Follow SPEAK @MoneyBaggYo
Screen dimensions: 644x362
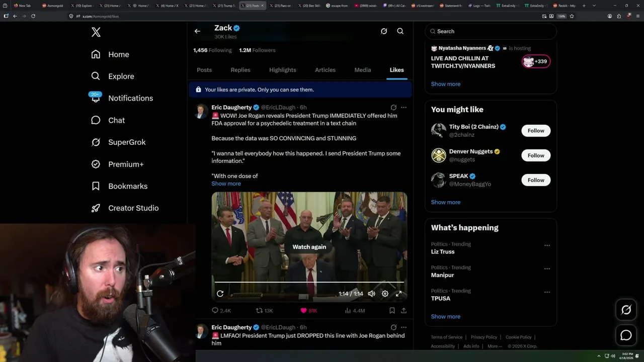tap(536, 180)
